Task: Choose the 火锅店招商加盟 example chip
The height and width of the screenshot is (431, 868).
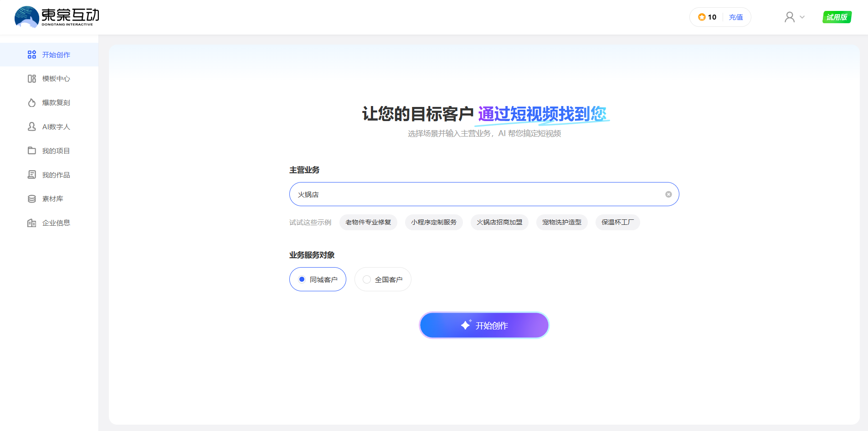Action: click(499, 222)
